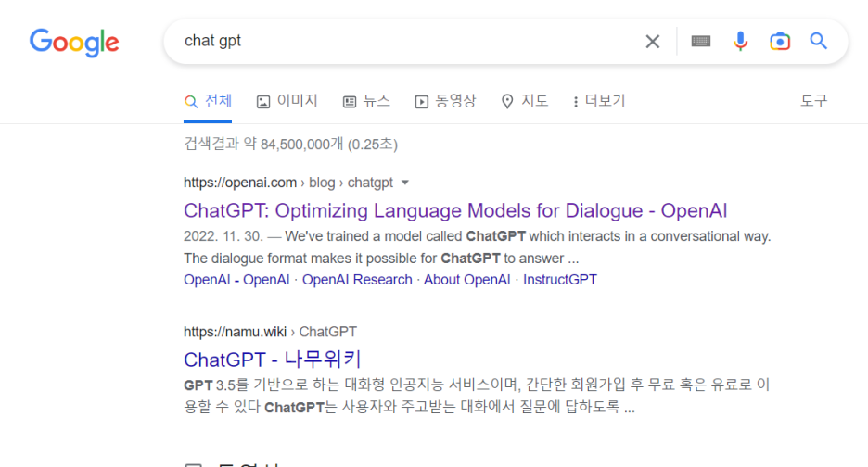Open the 'ChatGPT - 나무위키' result
This screenshot has height=467, width=868.
[x=272, y=360]
